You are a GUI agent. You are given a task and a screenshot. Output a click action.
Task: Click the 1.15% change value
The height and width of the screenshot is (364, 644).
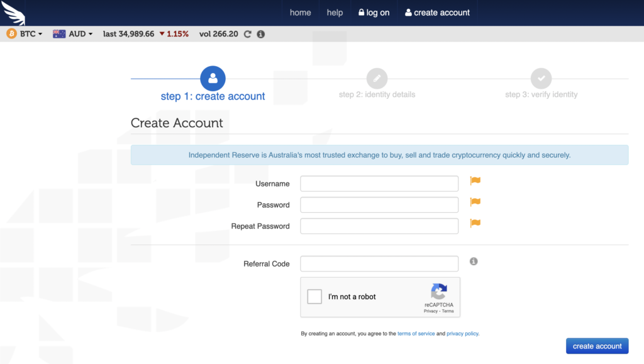coord(178,34)
